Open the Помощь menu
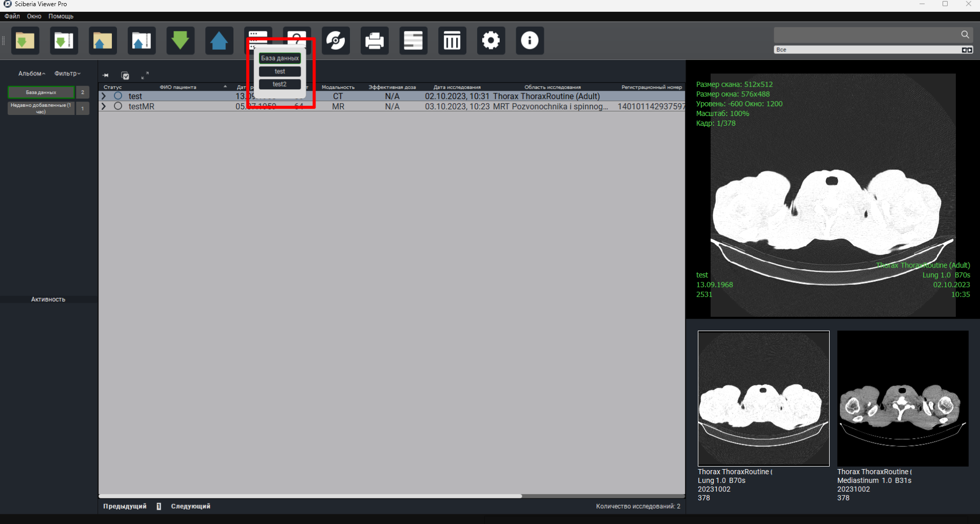The image size is (980, 524). (61, 16)
